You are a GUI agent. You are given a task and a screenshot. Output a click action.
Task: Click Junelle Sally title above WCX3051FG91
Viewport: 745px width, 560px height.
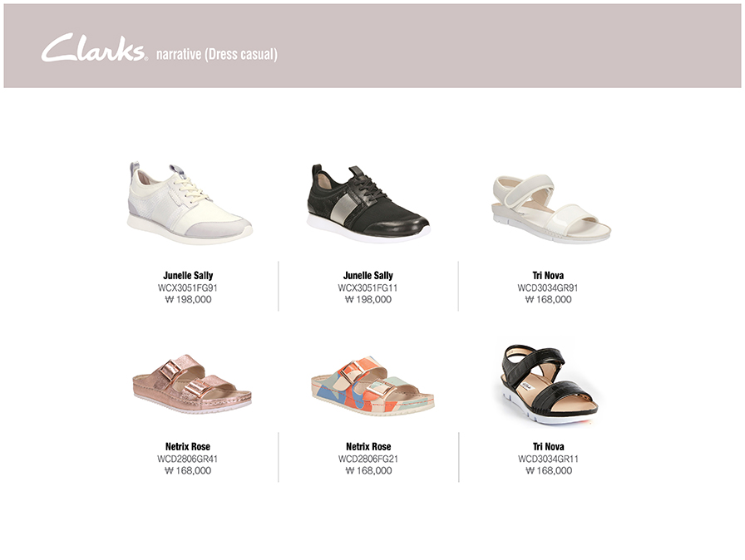pyautogui.click(x=188, y=275)
